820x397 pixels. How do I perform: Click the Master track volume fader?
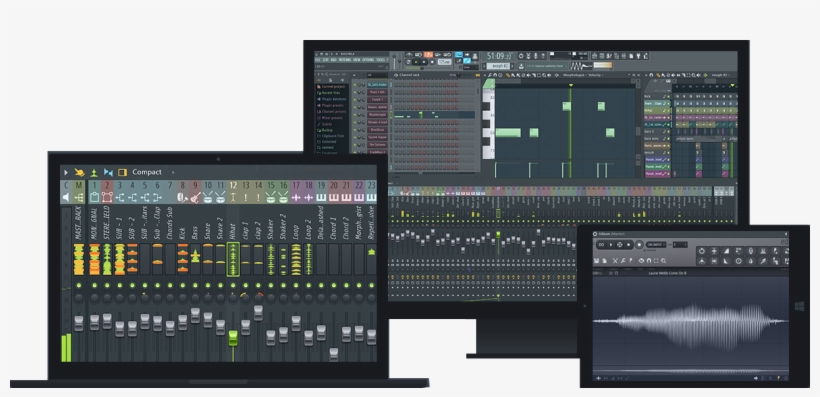[x=79, y=323]
